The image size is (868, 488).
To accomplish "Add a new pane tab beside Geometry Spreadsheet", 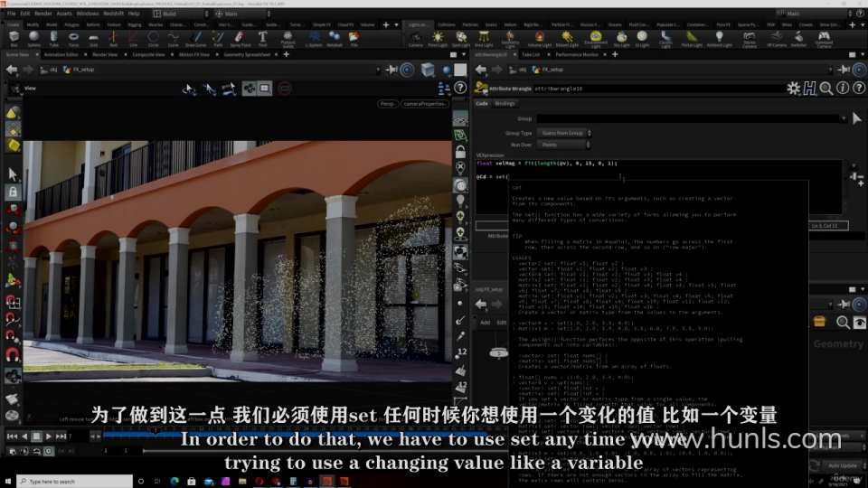I will point(287,55).
